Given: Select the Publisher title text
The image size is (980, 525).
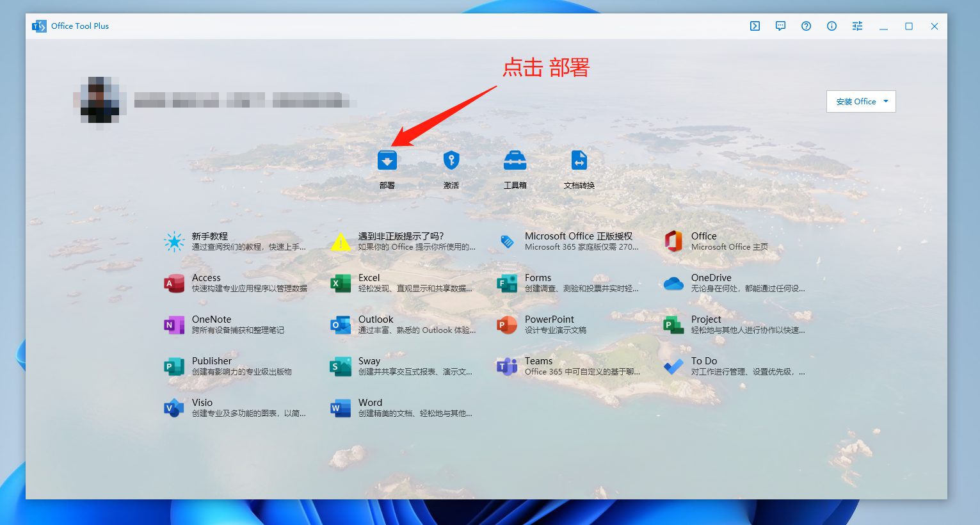Looking at the screenshot, I should pyautogui.click(x=212, y=361).
